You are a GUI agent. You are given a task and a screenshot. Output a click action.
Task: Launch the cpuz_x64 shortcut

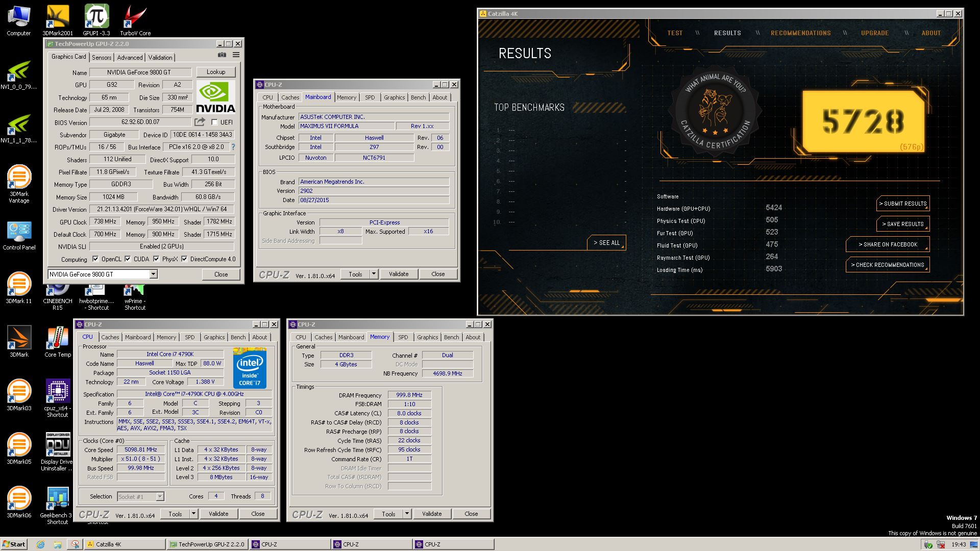point(57,398)
